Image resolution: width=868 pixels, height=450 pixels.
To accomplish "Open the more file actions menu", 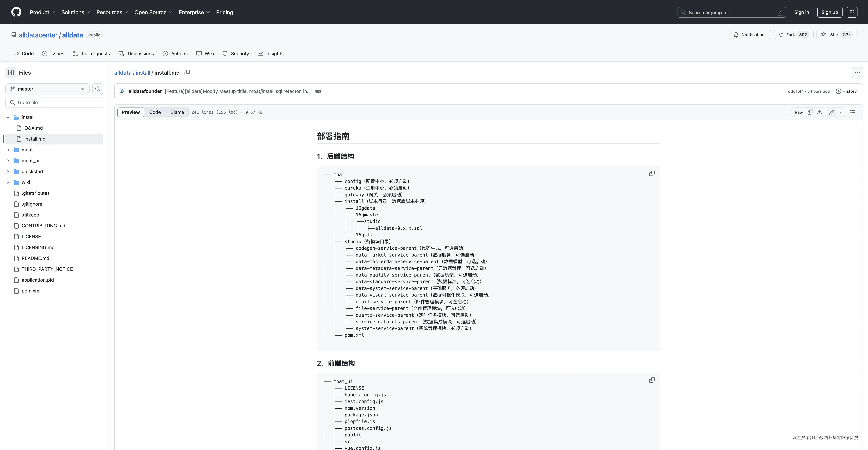I will 857,72.
